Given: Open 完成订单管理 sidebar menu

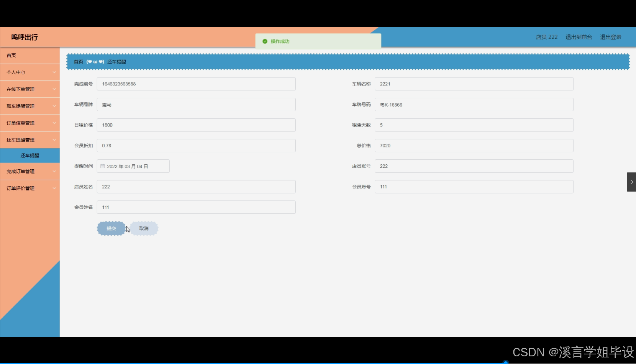Looking at the screenshot, I should (x=30, y=172).
